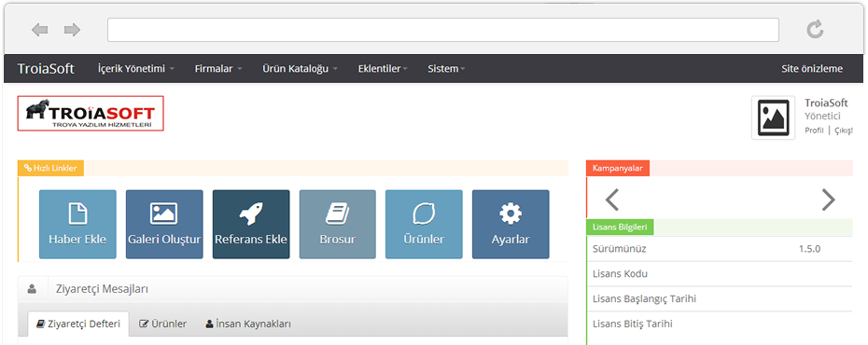Click the Hızlı Linkler label

pos(50,168)
